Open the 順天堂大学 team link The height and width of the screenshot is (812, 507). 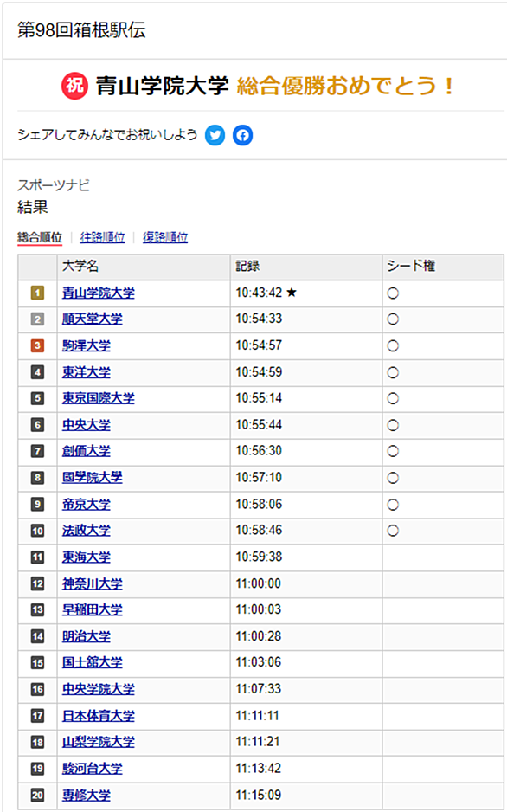click(x=92, y=319)
